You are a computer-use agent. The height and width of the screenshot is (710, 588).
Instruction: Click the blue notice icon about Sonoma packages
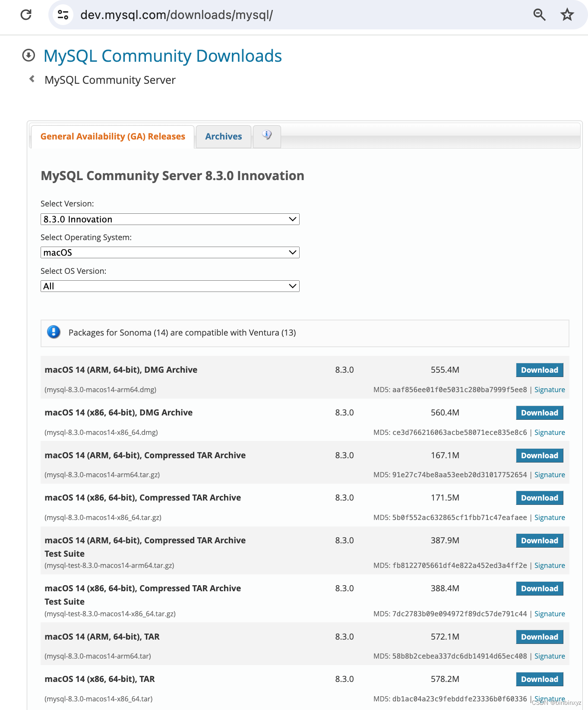click(x=54, y=332)
